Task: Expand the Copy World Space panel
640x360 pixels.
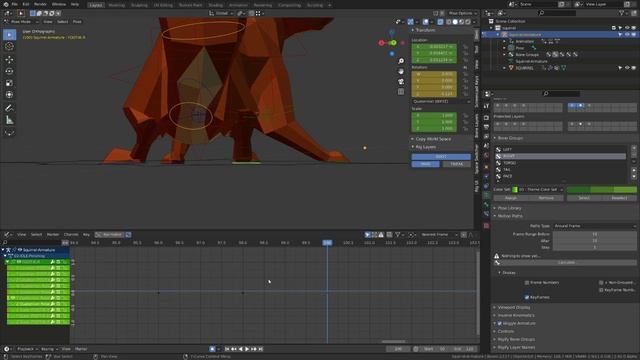Action: 432,139
